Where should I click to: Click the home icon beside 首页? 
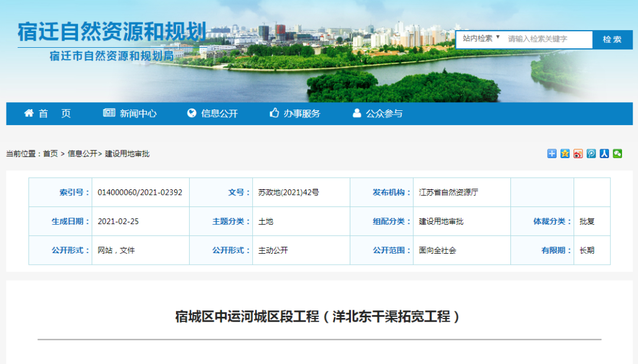(x=28, y=113)
